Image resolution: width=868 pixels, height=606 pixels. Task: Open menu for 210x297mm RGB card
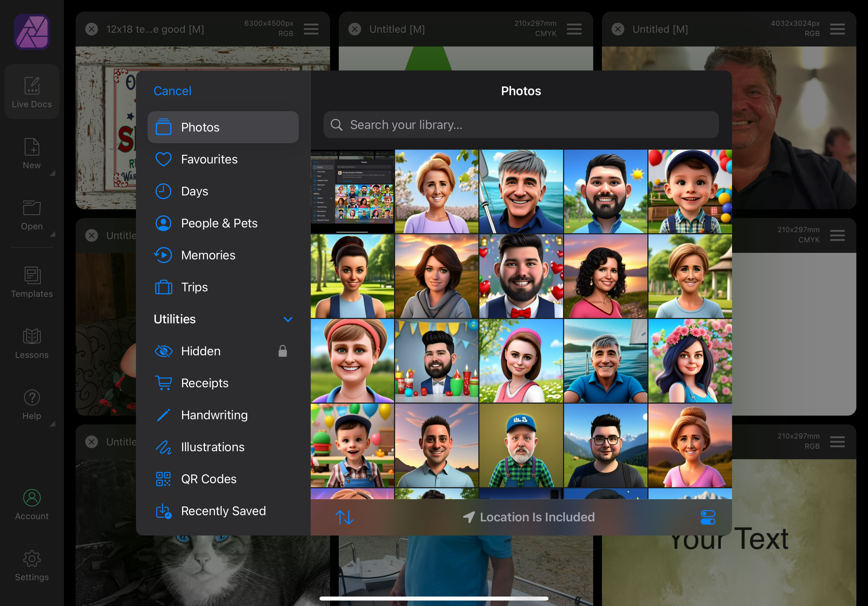coord(837,442)
